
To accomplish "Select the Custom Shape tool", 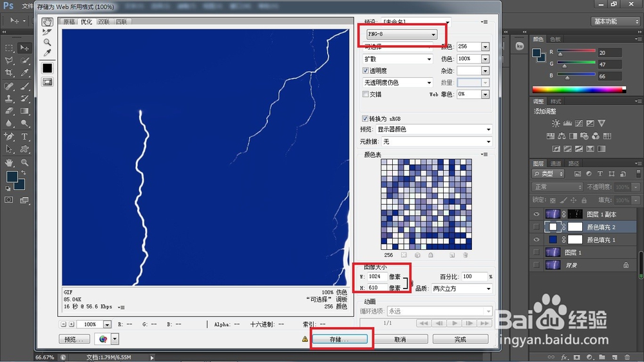I will click(24, 149).
